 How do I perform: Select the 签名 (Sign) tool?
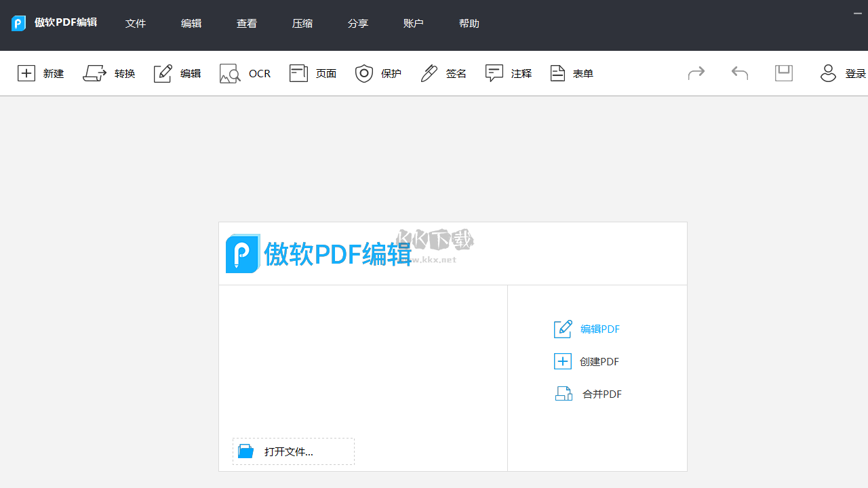[442, 73]
